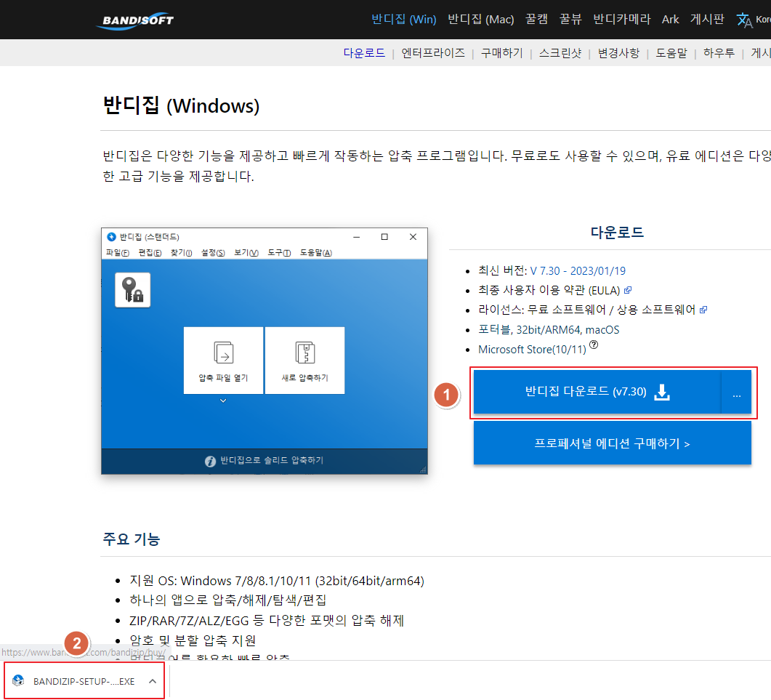Viewport: 771px width, 700px height.
Task: Click the downloaded BANDIZIP-SETUP EXE file name
Action: click(x=84, y=681)
